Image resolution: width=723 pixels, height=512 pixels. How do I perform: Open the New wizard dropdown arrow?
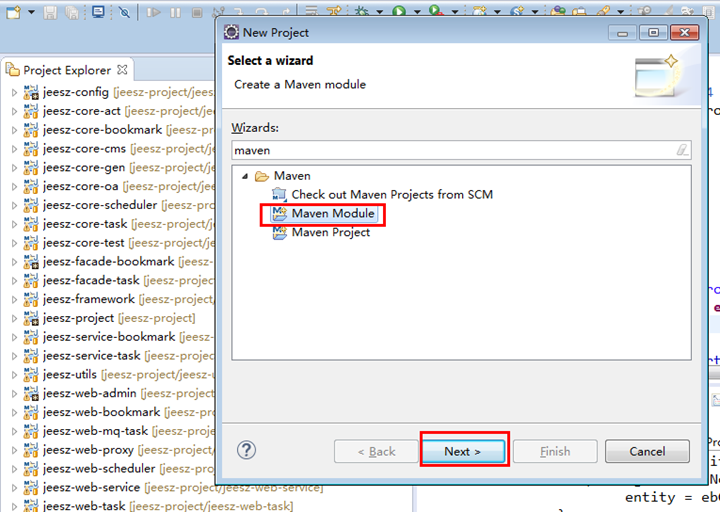click(31, 12)
